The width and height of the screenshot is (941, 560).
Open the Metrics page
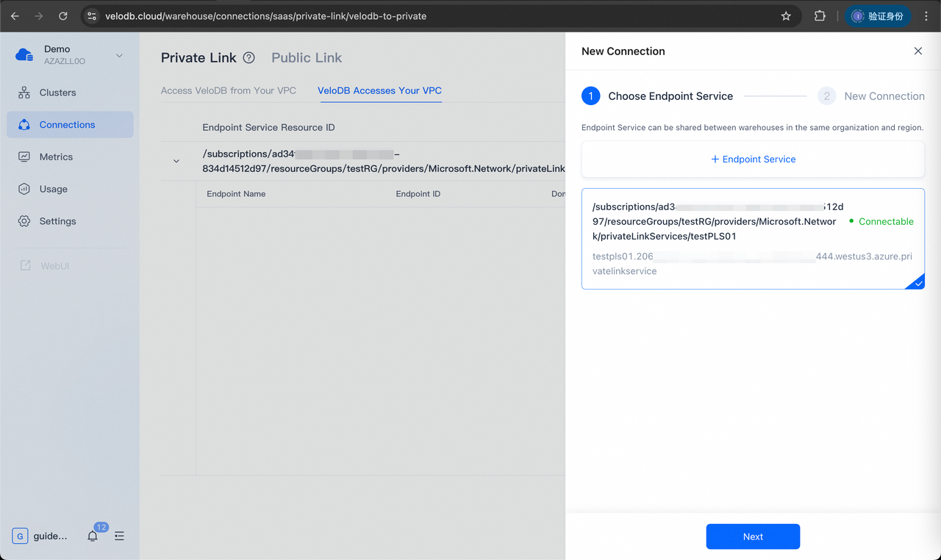(x=54, y=157)
